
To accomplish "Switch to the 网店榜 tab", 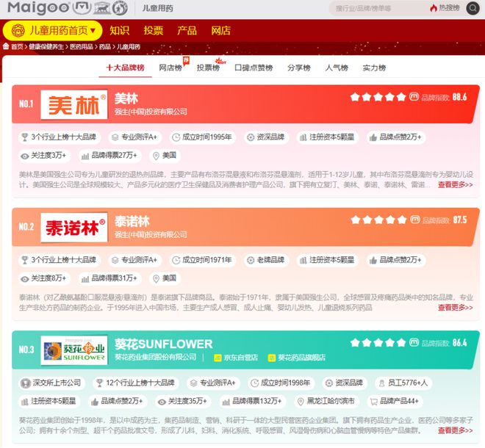I will click(x=170, y=68).
